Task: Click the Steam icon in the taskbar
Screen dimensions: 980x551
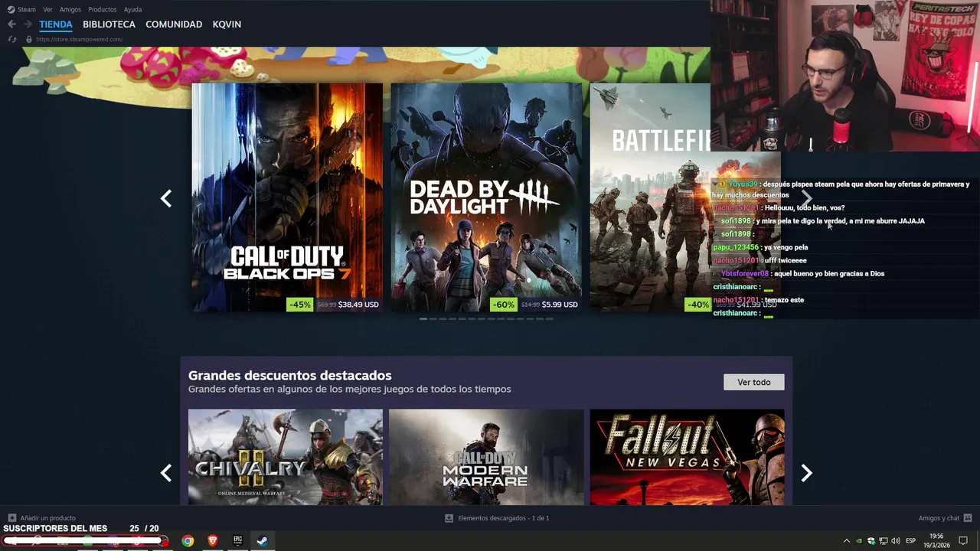Action: click(x=262, y=540)
